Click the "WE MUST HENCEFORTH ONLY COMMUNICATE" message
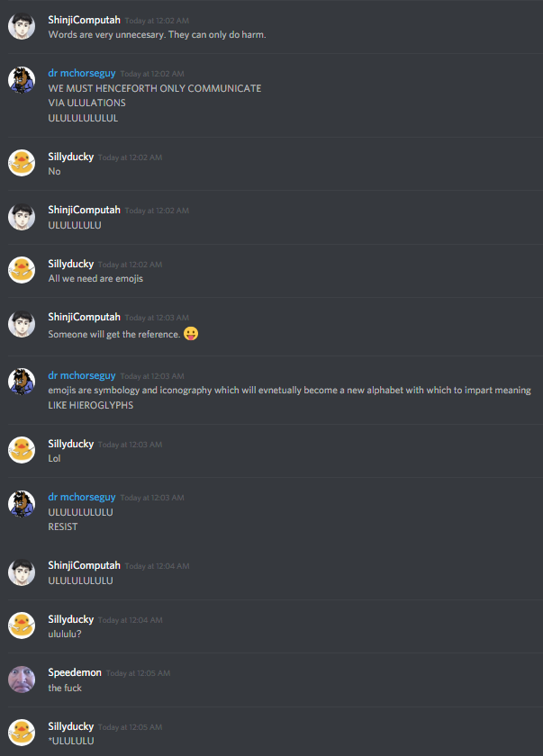This screenshot has width=543, height=756. click(155, 89)
